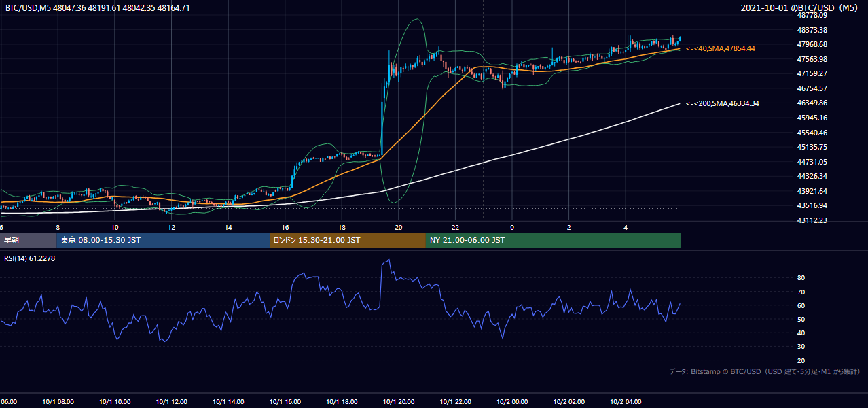Click price axis value 45945.16

coord(812,118)
